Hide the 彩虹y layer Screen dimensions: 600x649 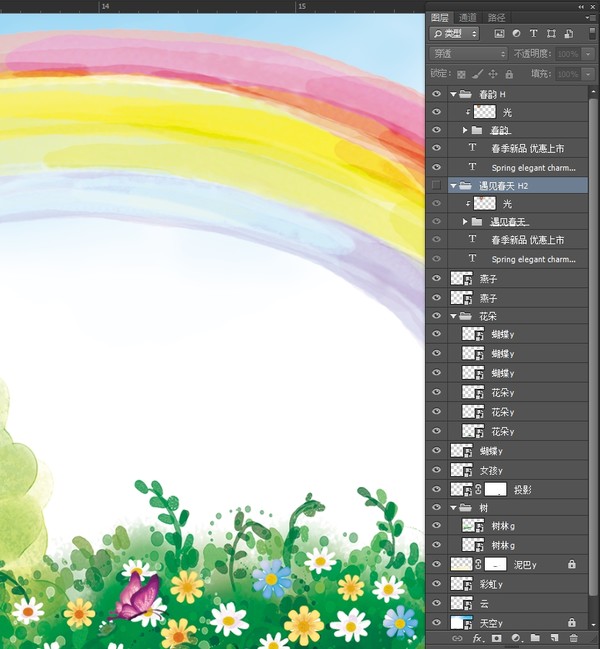[436, 584]
